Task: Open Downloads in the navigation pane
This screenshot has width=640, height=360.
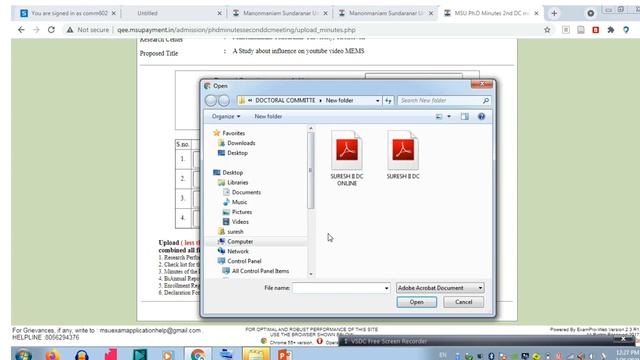Action: 241,143
